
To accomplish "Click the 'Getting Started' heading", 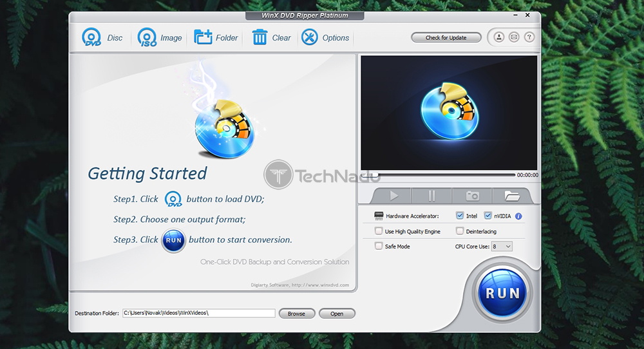I will pyautogui.click(x=147, y=174).
